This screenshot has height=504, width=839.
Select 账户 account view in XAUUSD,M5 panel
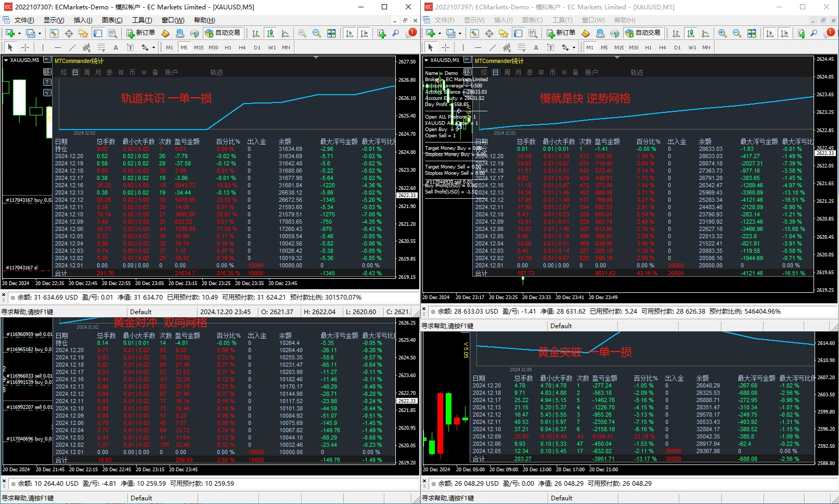pyautogui.click(x=171, y=72)
